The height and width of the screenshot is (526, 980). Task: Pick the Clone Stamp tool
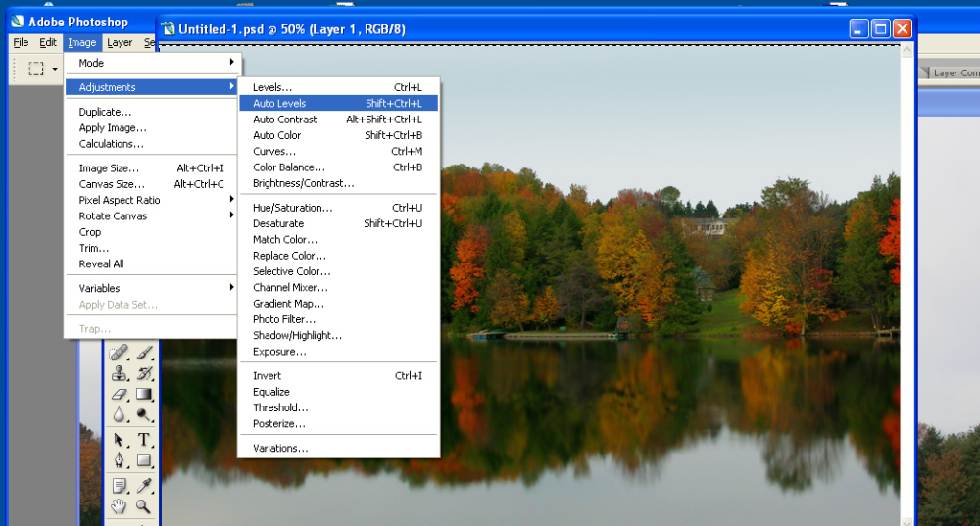(119, 373)
